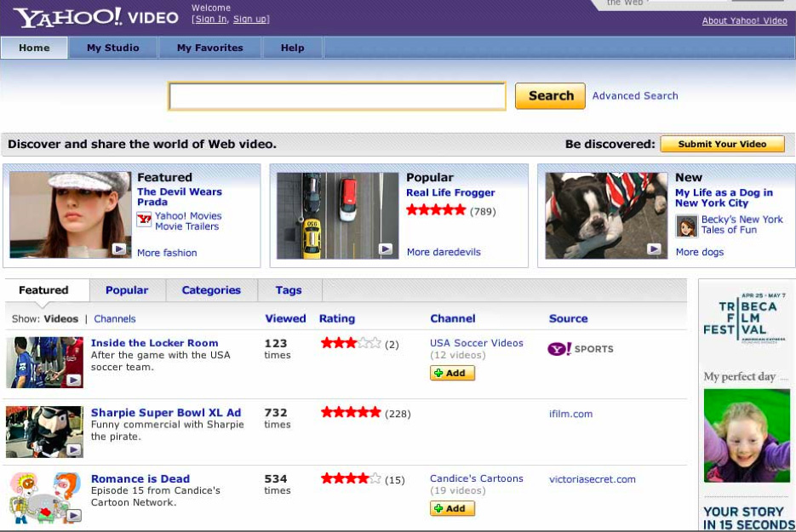Go to the Home tab

click(35, 48)
